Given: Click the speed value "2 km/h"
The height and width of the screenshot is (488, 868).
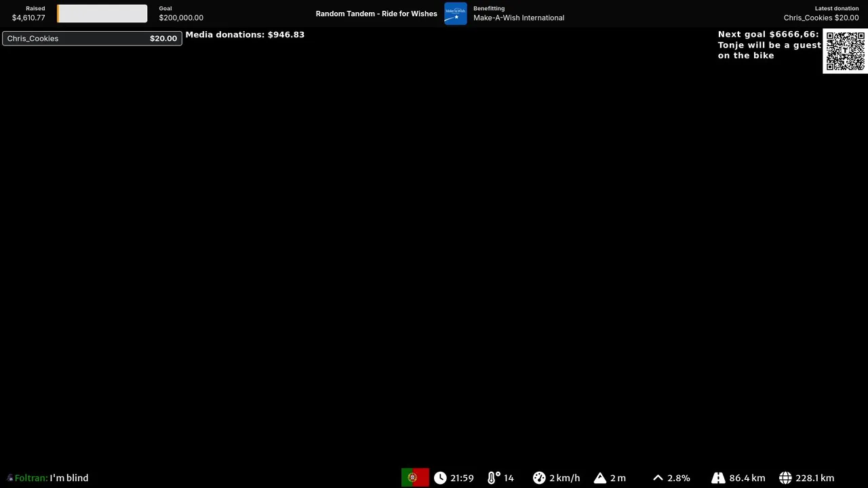Looking at the screenshot, I should tap(565, 478).
